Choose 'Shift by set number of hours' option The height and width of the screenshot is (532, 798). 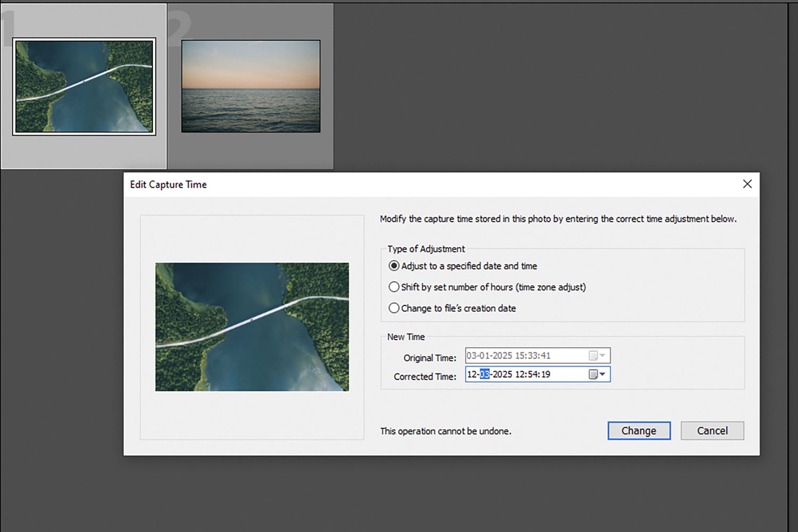tap(394, 287)
